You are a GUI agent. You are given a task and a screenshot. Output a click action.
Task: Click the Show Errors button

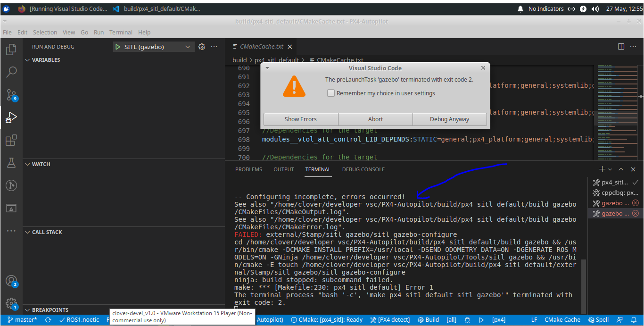[x=300, y=119]
